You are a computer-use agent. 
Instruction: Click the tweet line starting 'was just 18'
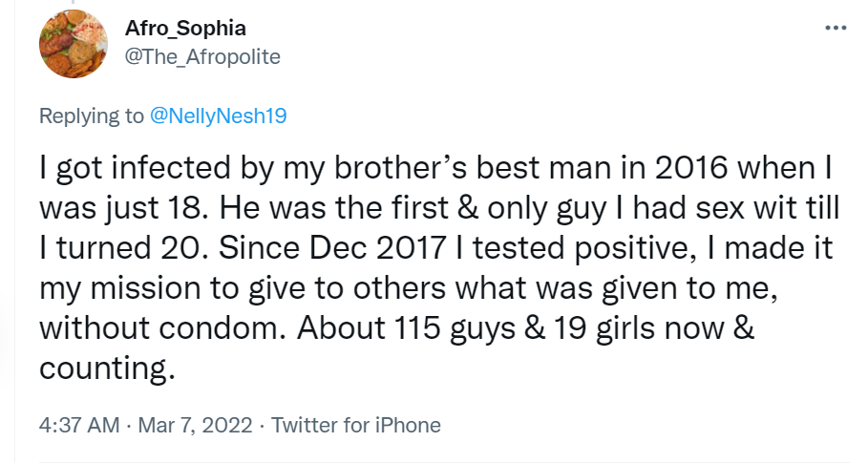(x=439, y=208)
